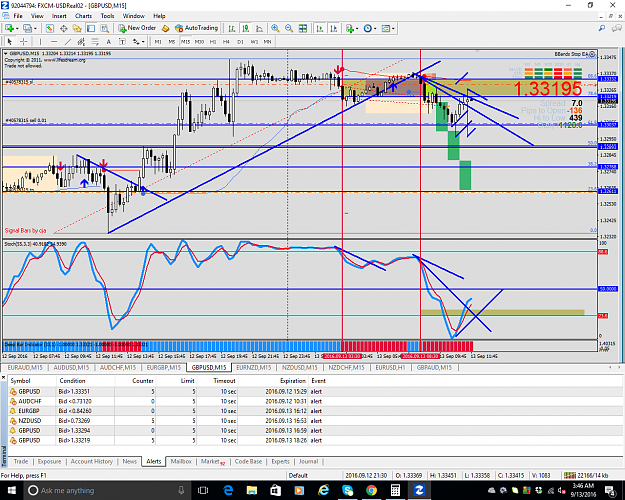Open the Tools menu
The image size is (625, 500).
click(107, 16)
